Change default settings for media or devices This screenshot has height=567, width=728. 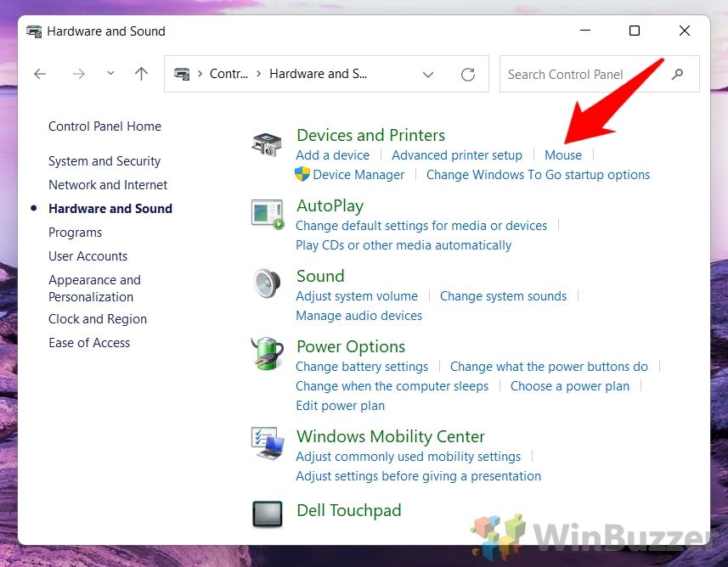(x=421, y=226)
